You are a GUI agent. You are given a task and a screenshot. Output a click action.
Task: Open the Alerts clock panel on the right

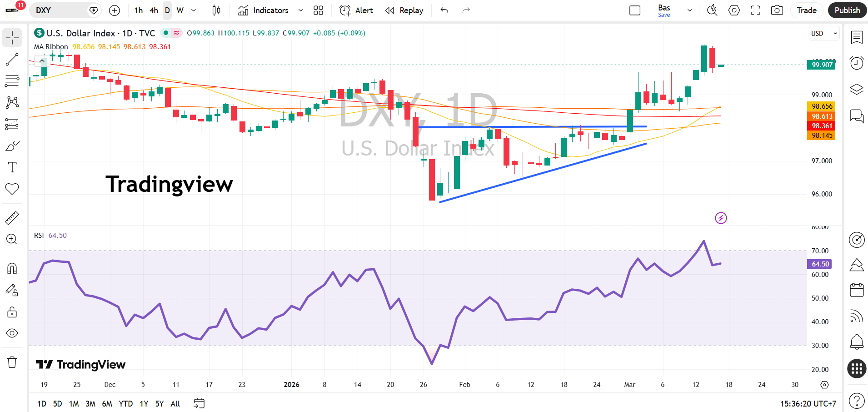tap(856, 63)
